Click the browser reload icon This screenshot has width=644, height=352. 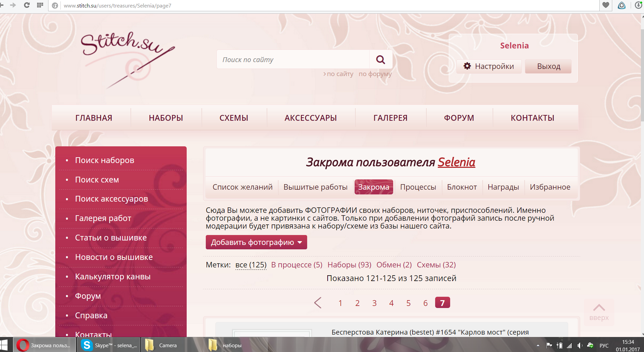click(27, 5)
